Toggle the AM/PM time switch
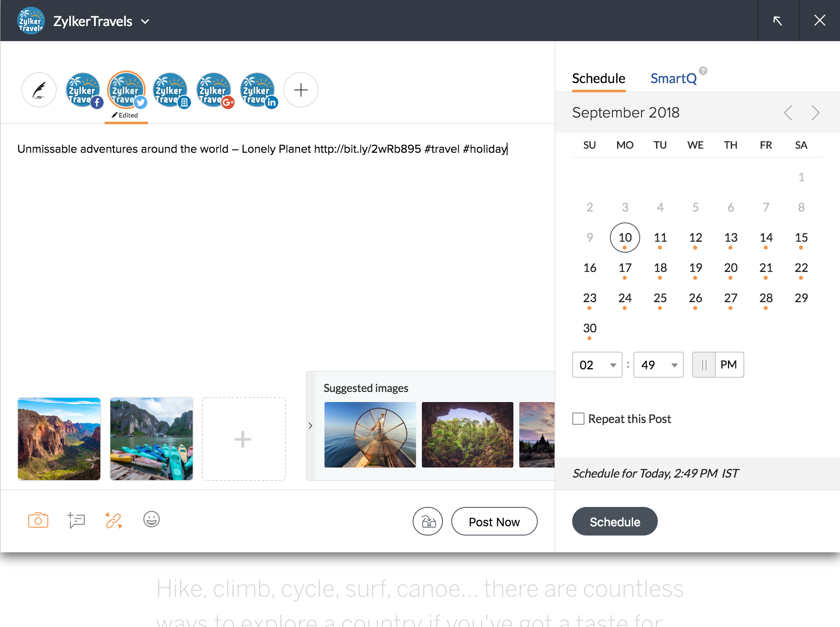 pyautogui.click(x=718, y=365)
